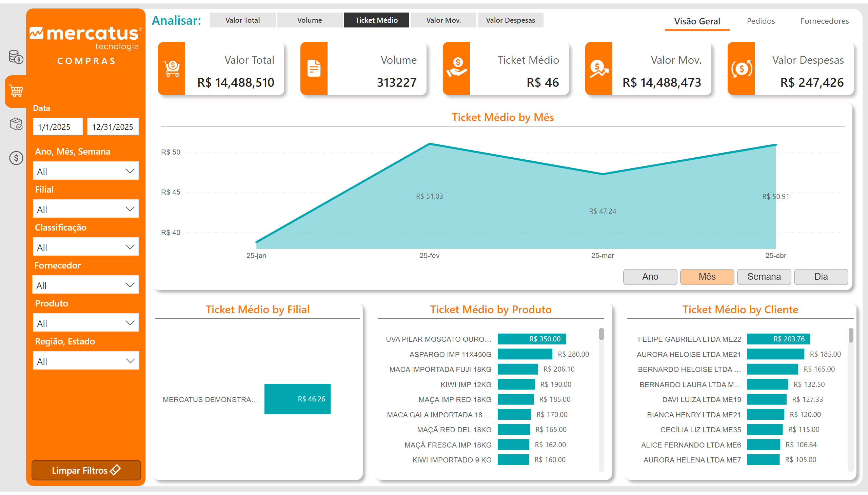Set chart granularity to Dia
The height and width of the screenshot is (495, 868).
(x=821, y=277)
